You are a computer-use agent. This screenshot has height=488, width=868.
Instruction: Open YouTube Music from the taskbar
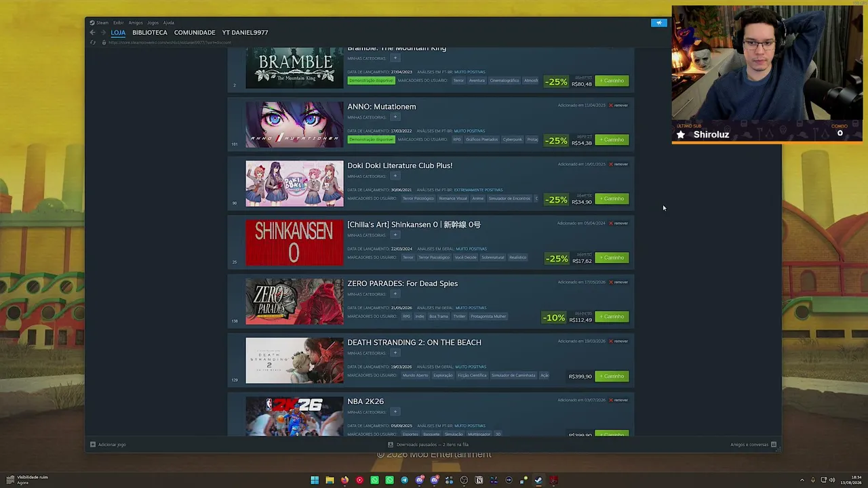[x=359, y=481]
